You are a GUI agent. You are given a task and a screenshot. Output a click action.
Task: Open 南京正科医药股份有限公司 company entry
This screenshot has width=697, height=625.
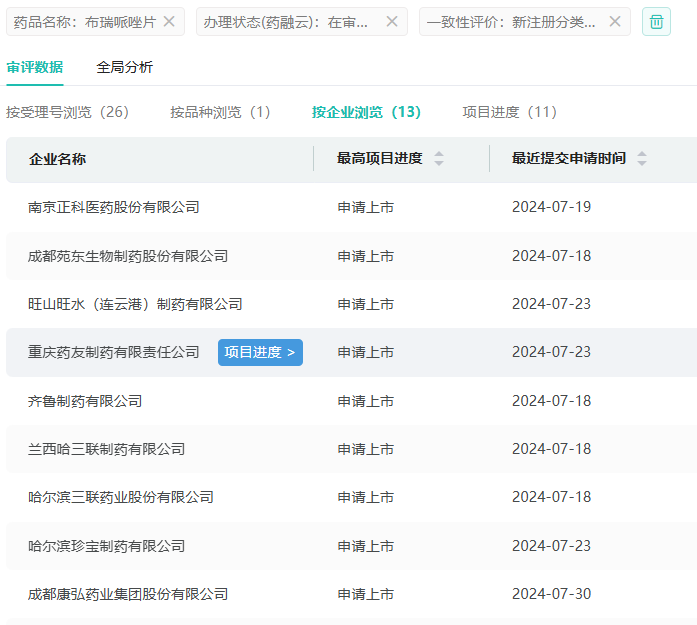(x=114, y=207)
